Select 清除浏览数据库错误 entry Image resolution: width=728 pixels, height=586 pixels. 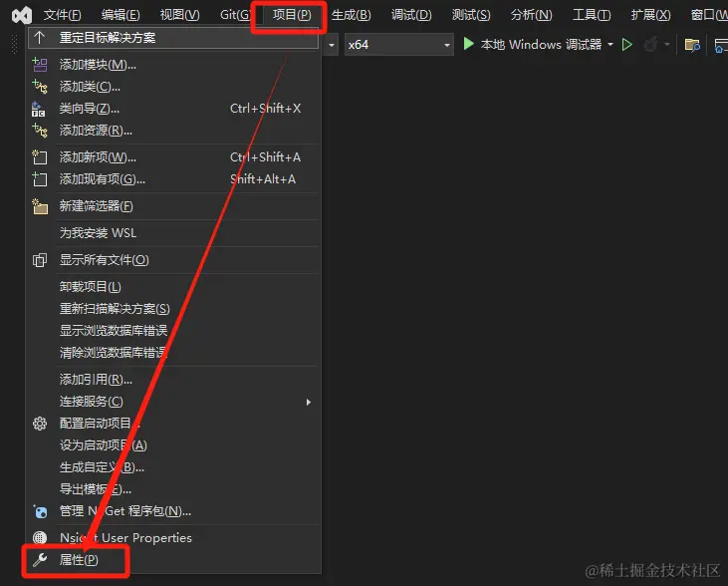(x=173, y=353)
